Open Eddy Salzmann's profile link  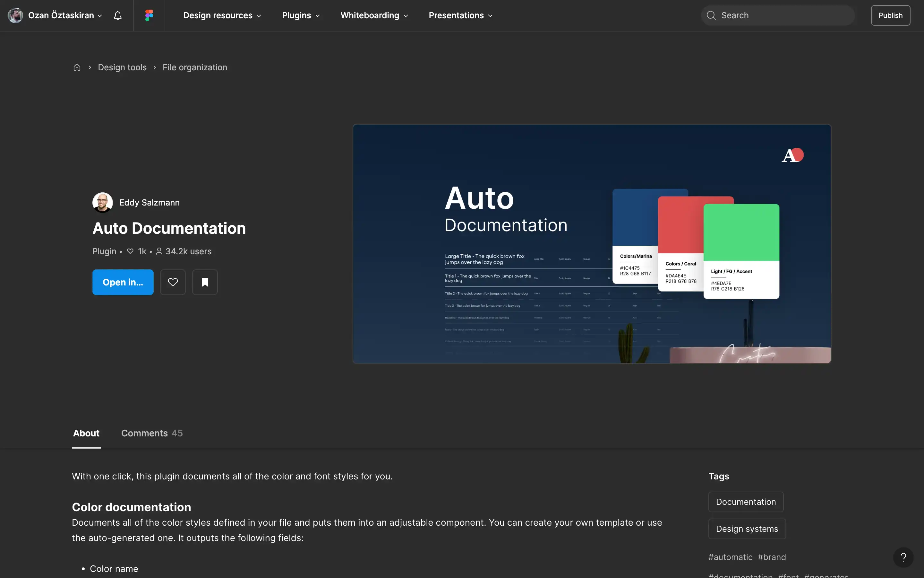coord(149,203)
